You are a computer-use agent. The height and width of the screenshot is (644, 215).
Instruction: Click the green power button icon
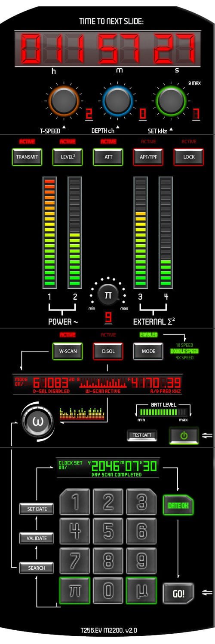point(184,435)
